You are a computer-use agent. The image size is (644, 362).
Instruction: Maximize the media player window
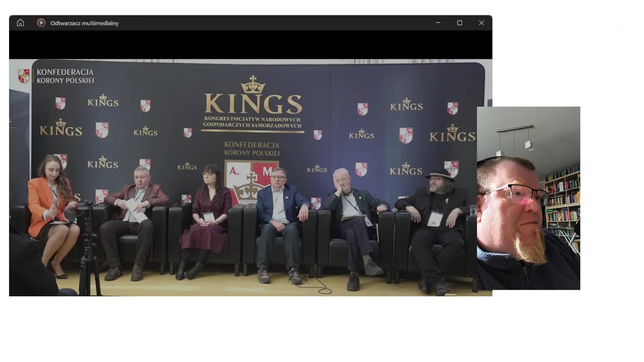point(459,23)
